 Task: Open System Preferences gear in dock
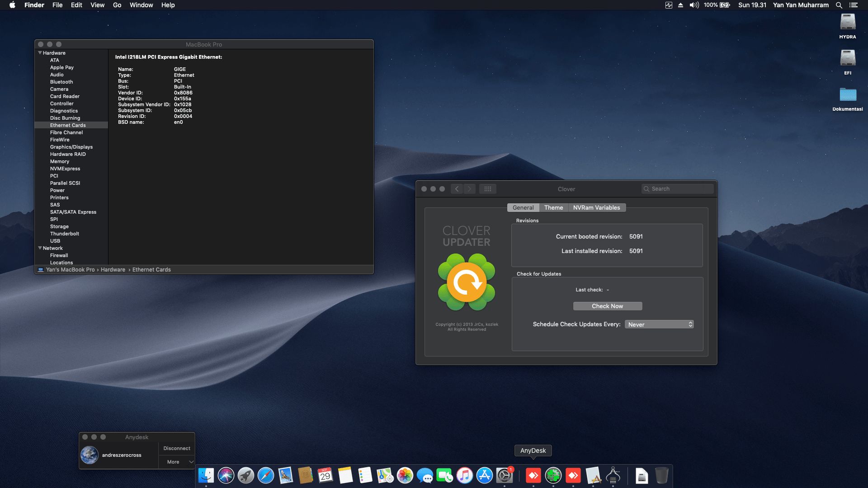(504, 475)
